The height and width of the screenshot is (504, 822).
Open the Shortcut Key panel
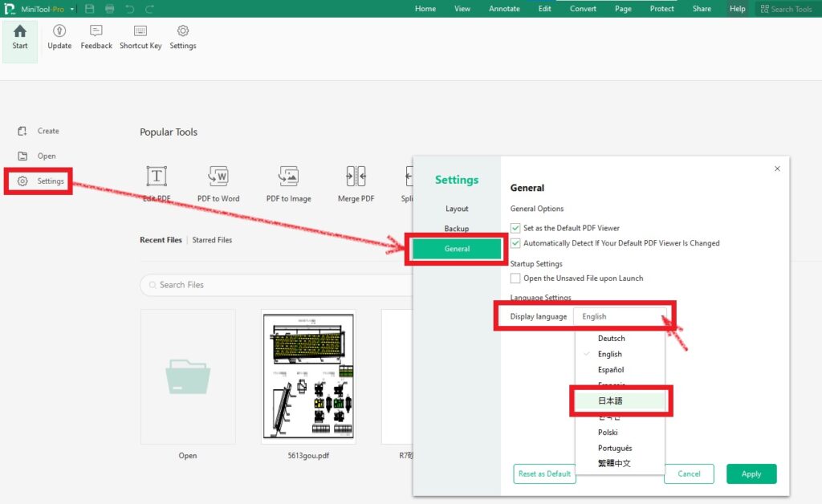[x=140, y=37]
